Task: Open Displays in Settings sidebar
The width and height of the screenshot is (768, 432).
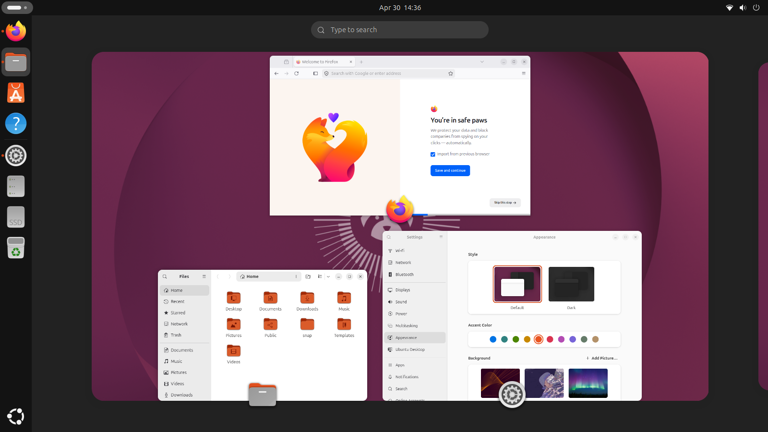Action: (x=415, y=290)
